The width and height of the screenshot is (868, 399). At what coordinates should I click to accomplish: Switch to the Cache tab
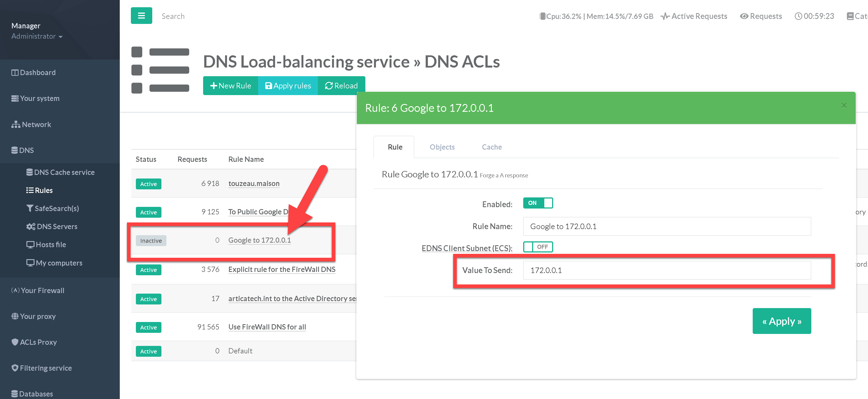click(492, 147)
